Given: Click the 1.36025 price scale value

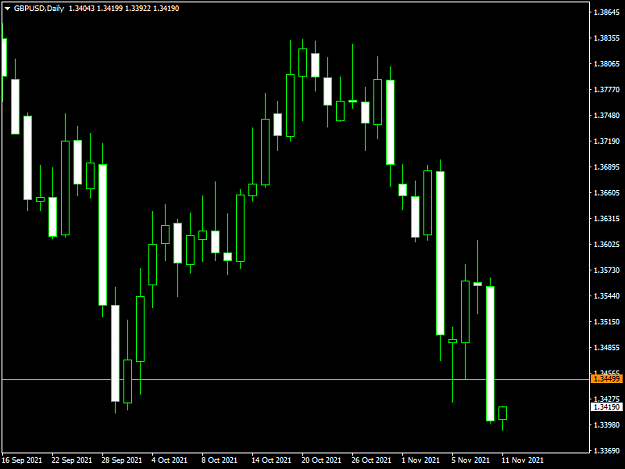Looking at the screenshot, I should pyautogui.click(x=607, y=244).
